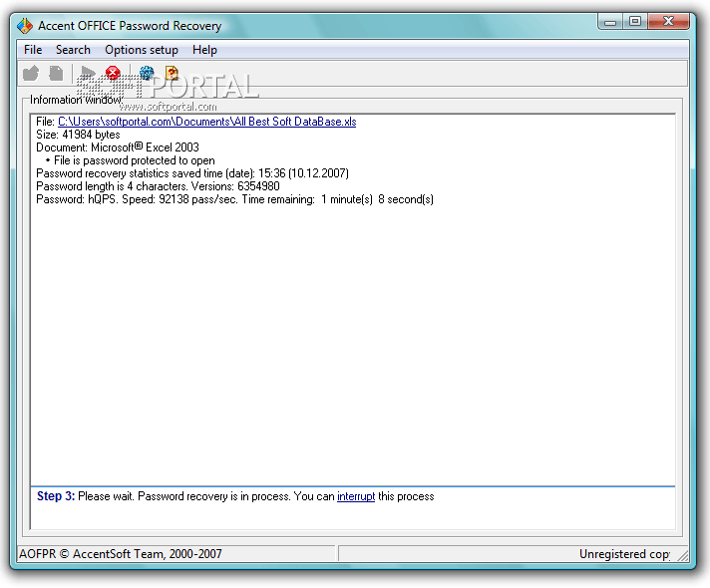Image resolution: width=710 pixels, height=588 pixels.
Task: Click the greyed-out Open file toolbar icon
Action: (x=31, y=74)
